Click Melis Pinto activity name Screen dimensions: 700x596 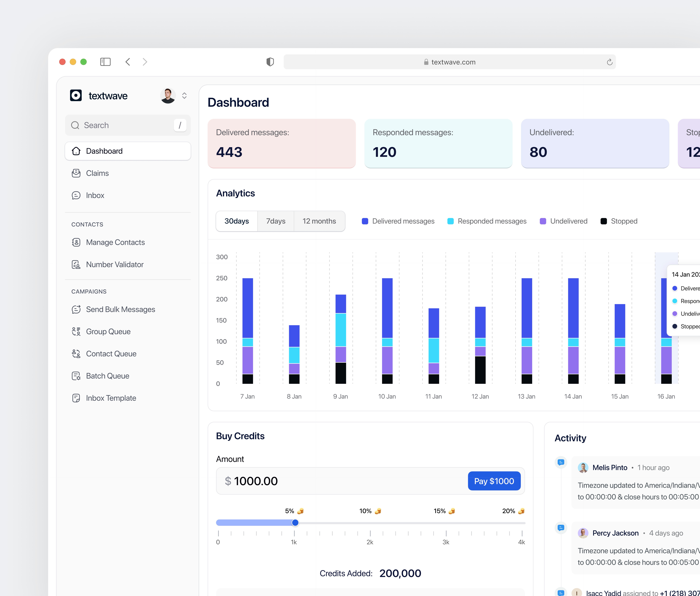610,468
